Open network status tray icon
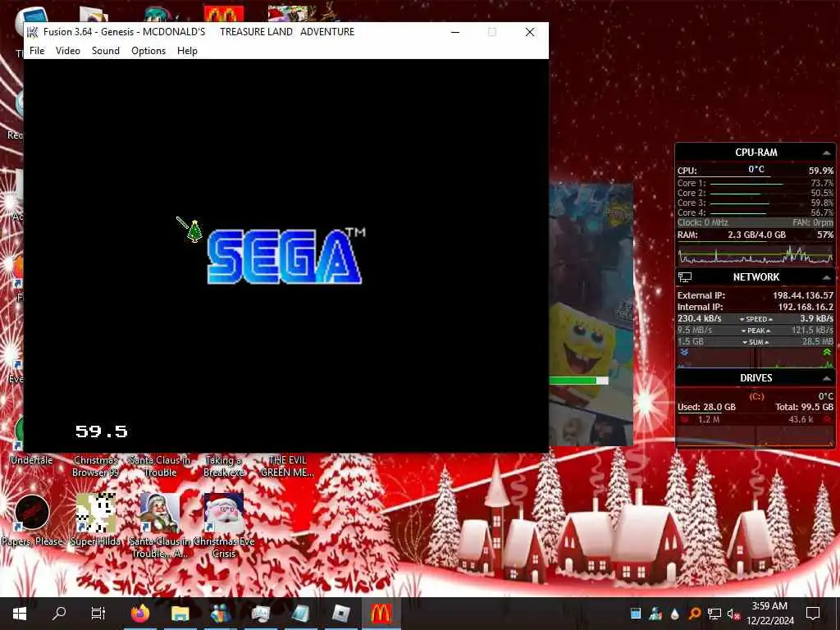This screenshot has height=630, width=840. (714, 614)
